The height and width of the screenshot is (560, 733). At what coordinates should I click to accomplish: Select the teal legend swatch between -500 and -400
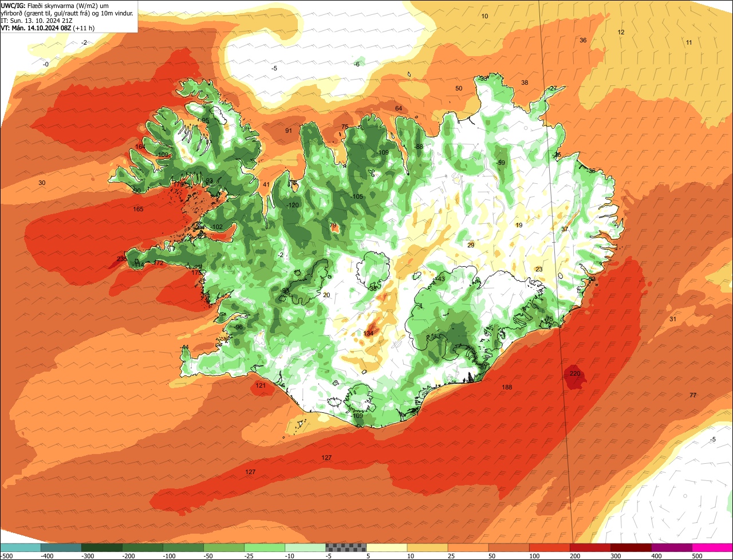tap(61, 547)
